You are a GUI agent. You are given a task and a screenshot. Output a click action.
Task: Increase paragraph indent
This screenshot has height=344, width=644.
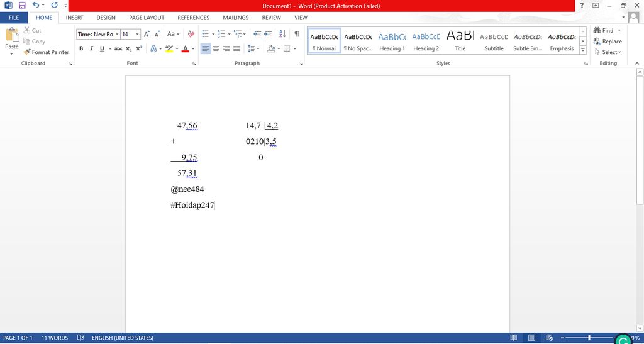(268, 34)
